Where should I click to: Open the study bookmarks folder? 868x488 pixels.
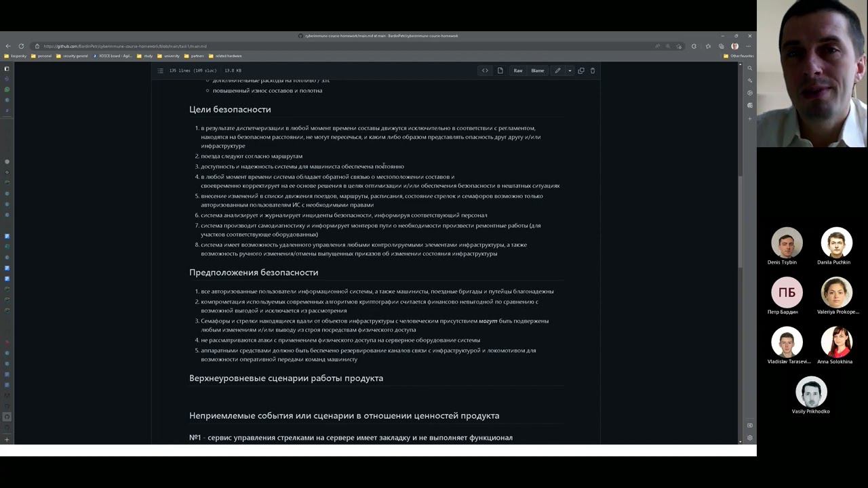pyautogui.click(x=145, y=56)
